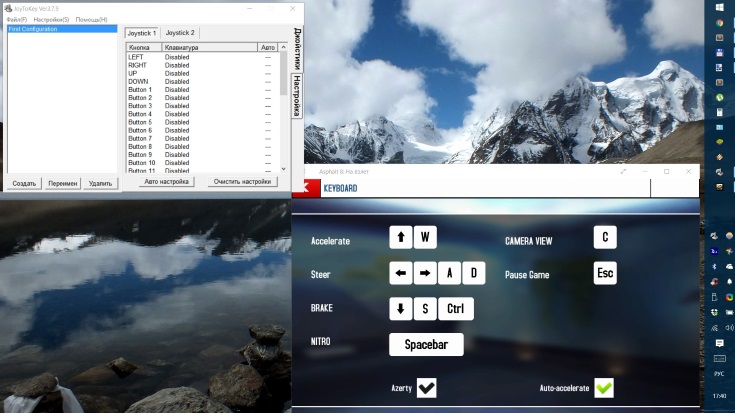Screen dimensions: 735x413
Task: Select the left arrow key for Steer
Action: (x=401, y=273)
